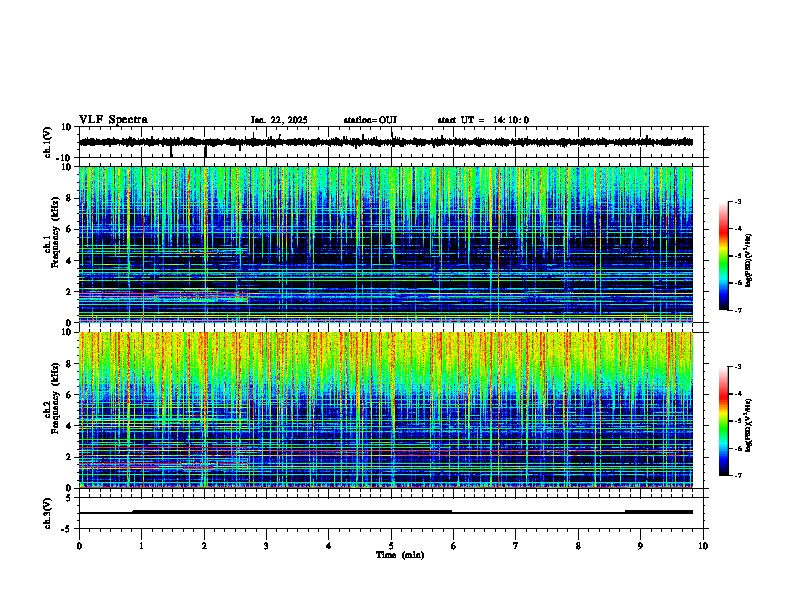
Task: Select the "start UT = 14:10:0" header text
Action: [x=483, y=120]
